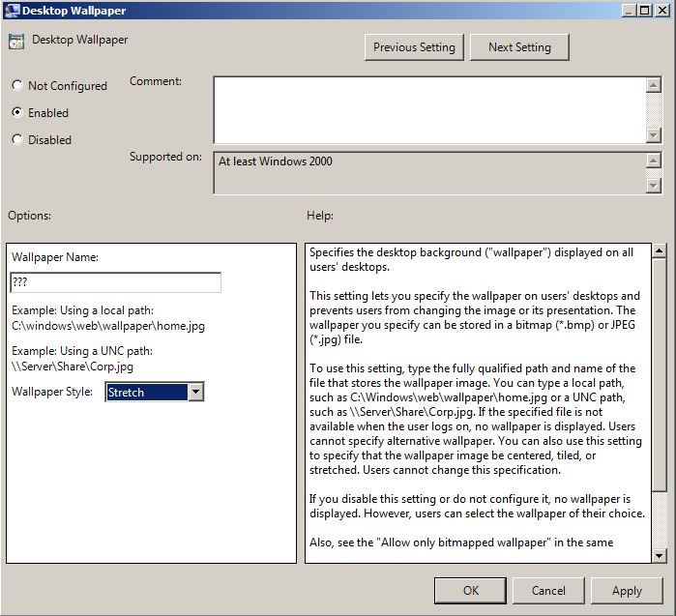Click Comment box scroll up arrow
Image resolution: width=676 pixels, height=616 pixels.
coord(654,85)
